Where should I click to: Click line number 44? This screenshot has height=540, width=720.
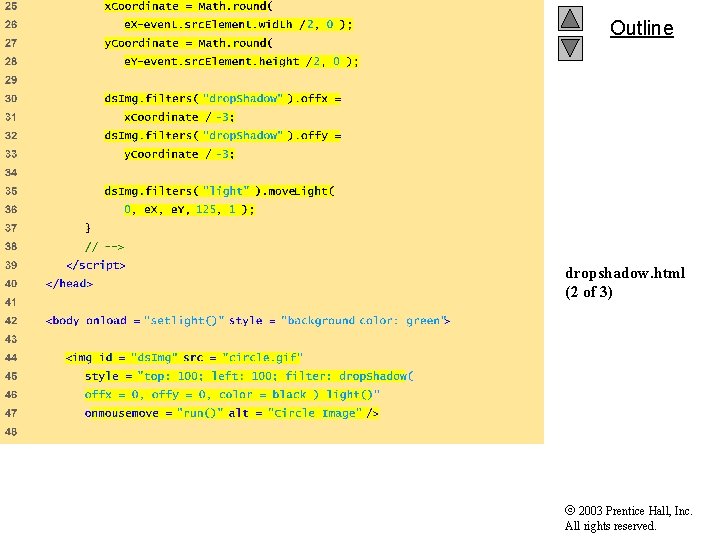11,357
